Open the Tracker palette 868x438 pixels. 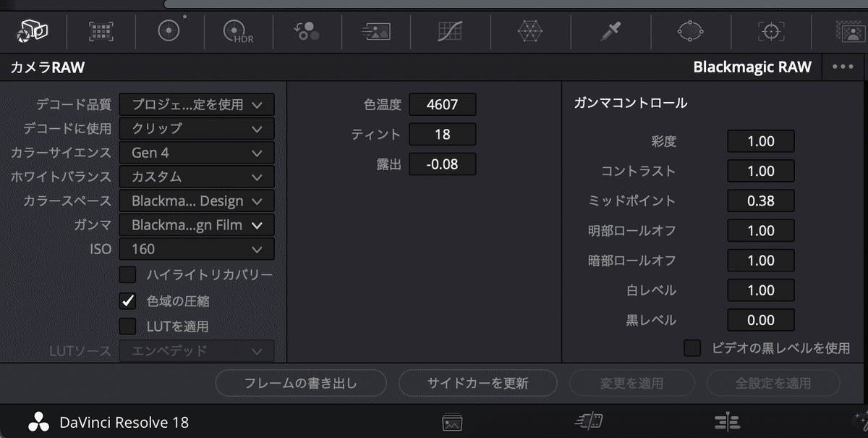(x=771, y=31)
